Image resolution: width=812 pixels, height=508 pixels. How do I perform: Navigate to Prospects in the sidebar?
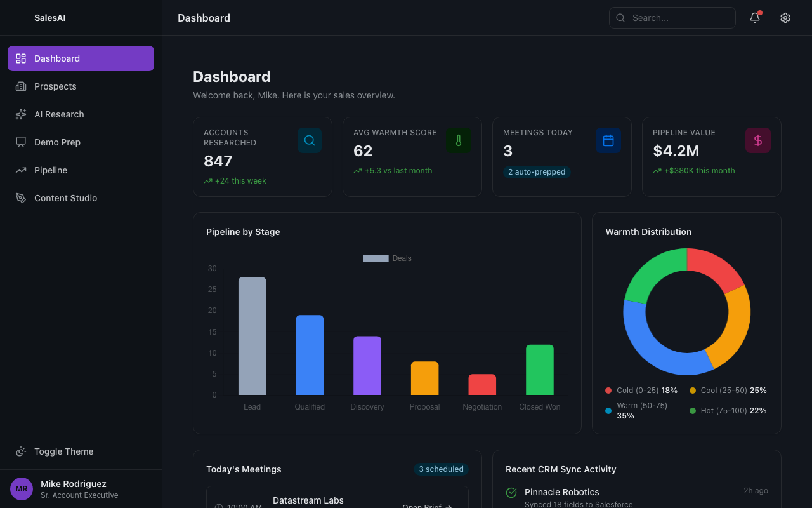click(x=55, y=86)
